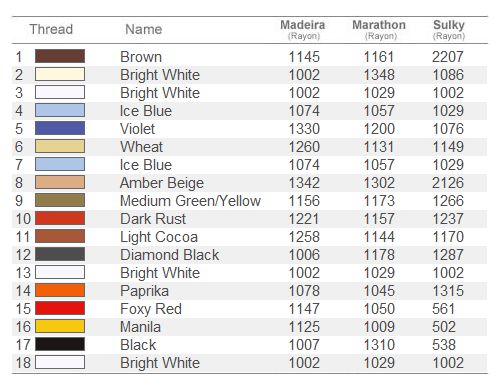Viewport: 500px width, 384px height.
Task: Click Sulky code 561 for Foxy Red
Action: 444,309
